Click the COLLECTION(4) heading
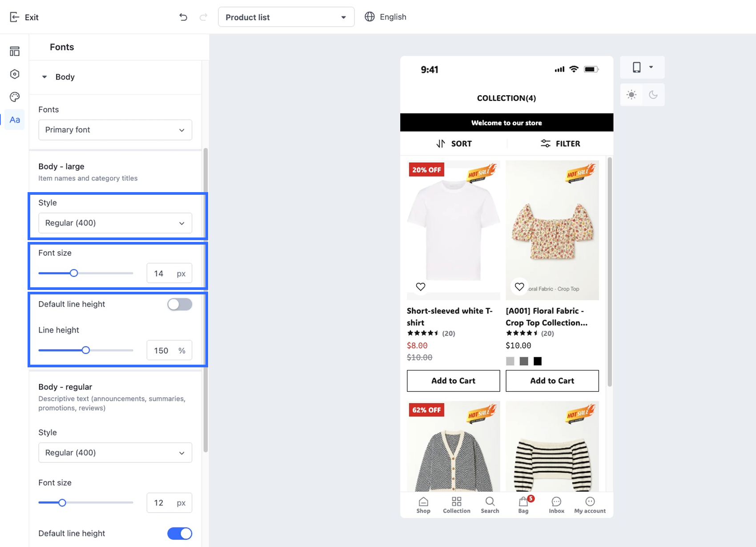The width and height of the screenshot is (756, 547). pyautogui.click(x=507, y=98)
